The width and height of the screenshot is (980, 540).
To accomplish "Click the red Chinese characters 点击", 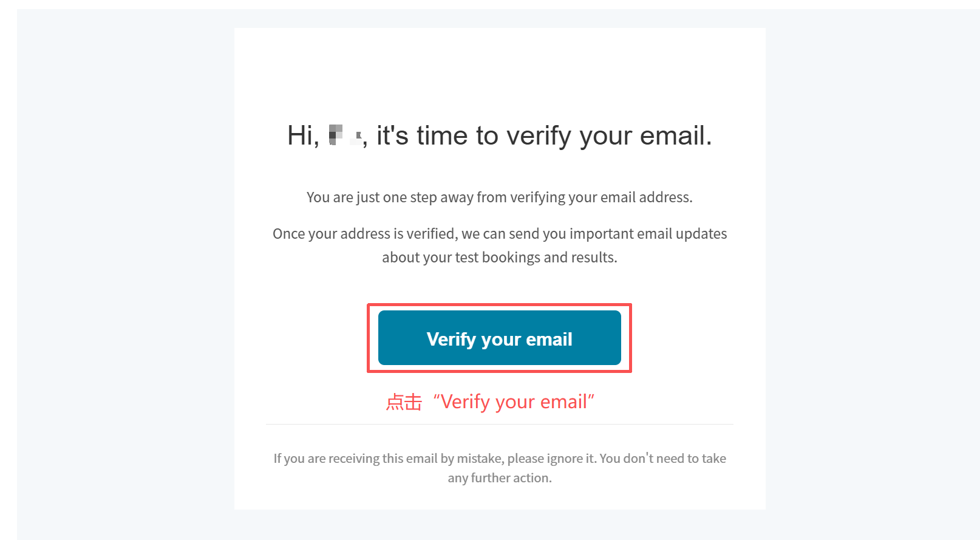I will click(x=404, y=402).
